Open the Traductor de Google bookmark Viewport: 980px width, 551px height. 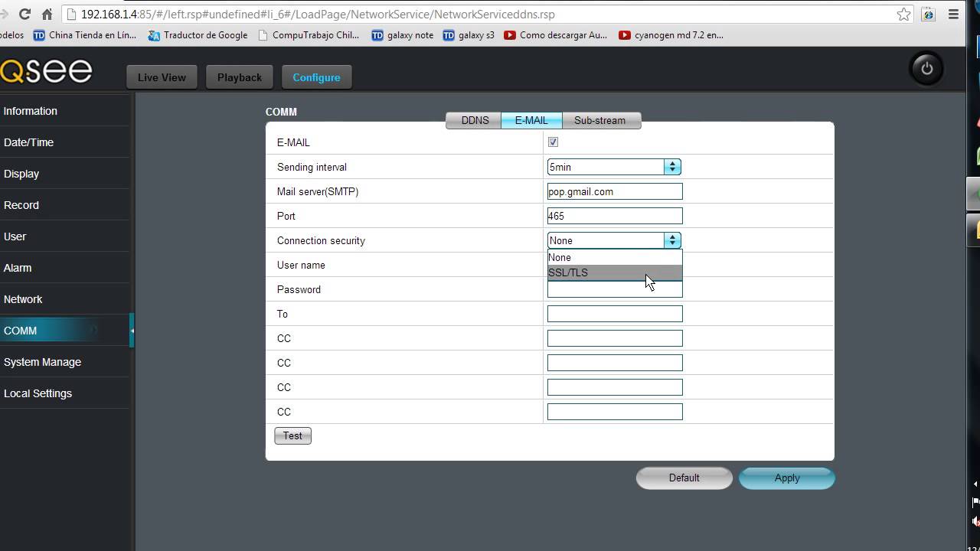pyautogui.click(x=198, y=35)
